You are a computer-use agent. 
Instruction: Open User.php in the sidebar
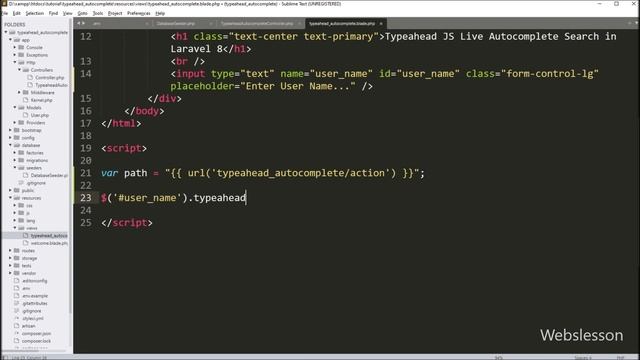coord(40,115)
